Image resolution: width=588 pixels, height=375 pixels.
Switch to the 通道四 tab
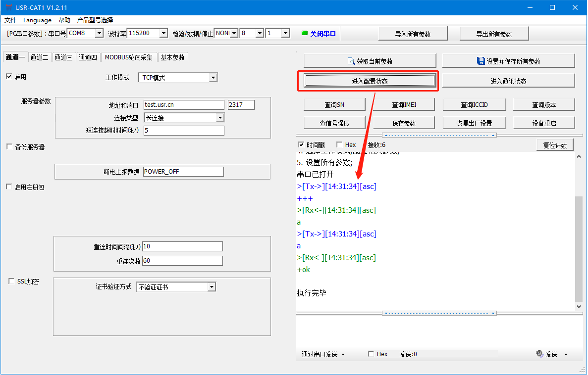pos(88,57)
